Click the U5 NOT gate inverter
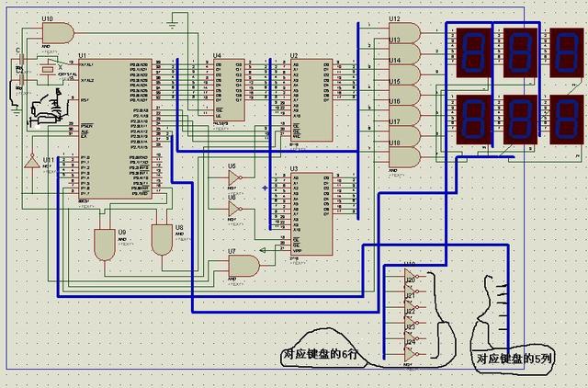588x388 pixels. tap(235, 178)
